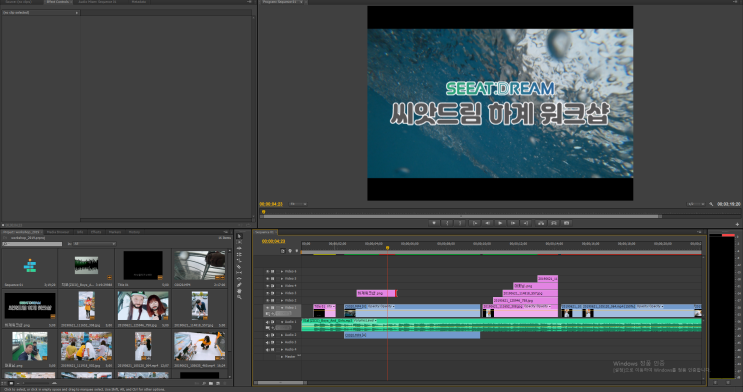Mute Audio 1 track speaker toggle
Viewport: 743px width, 392px height.
point(267,322)
